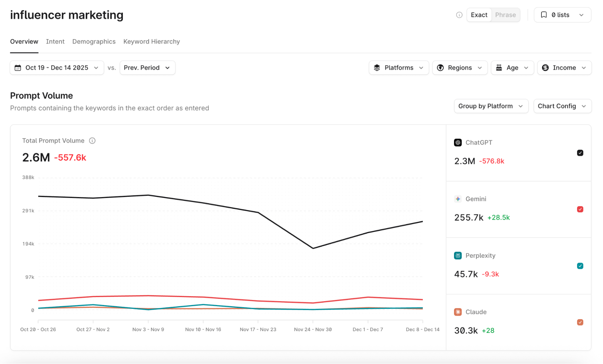The image size is (603, 364).
Task: Open the Prev. Period comparison selector
Action: click(x=147, y=68)
